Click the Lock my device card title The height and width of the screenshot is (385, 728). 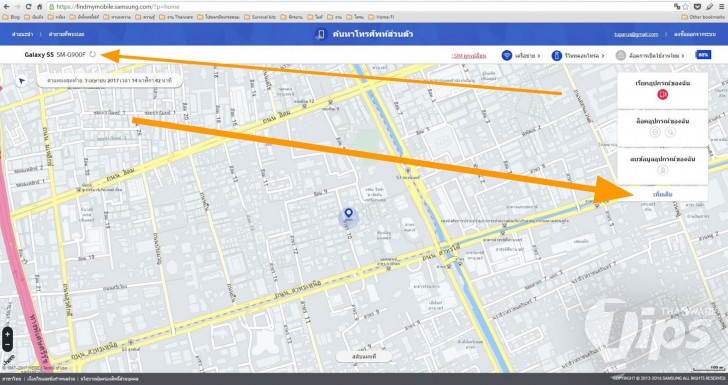tap(663, 121)
